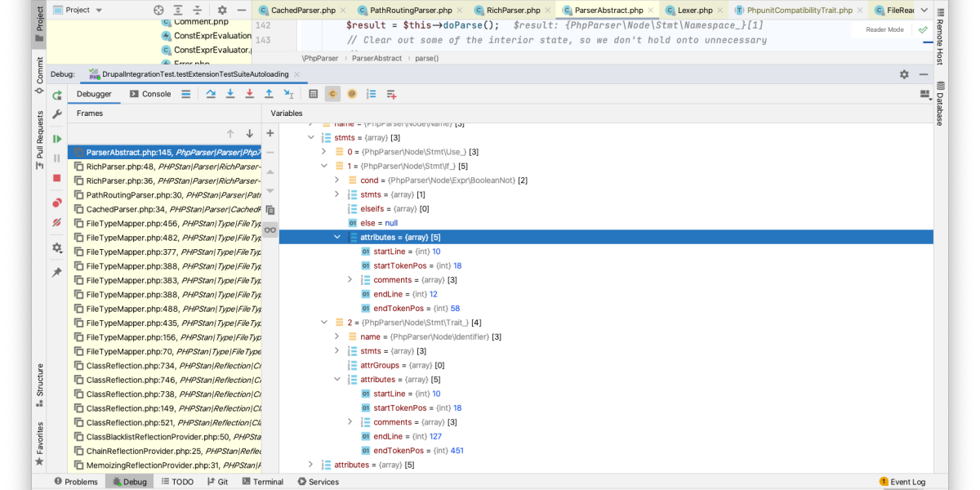The image size is (980, 490).
Task: Click locate target icon in Project panel
Action: click(x=159, y=10)
